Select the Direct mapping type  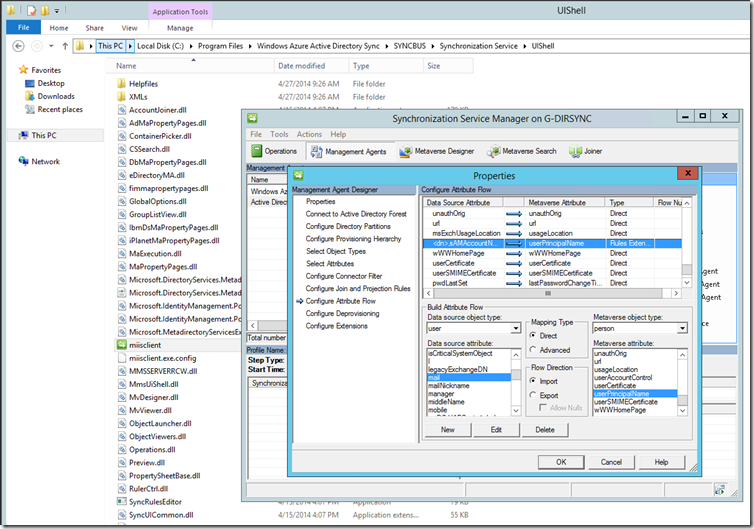pyautogui.click(x=533, y=335)
